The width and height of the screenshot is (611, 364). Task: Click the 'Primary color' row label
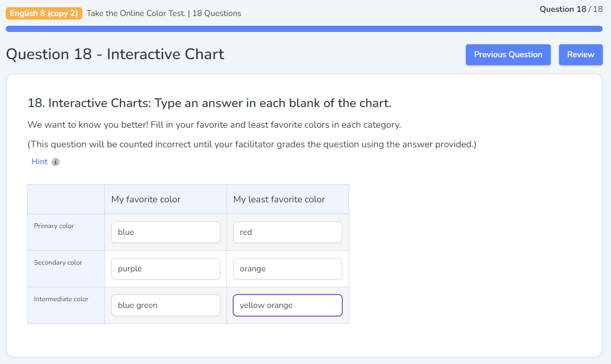54,226
